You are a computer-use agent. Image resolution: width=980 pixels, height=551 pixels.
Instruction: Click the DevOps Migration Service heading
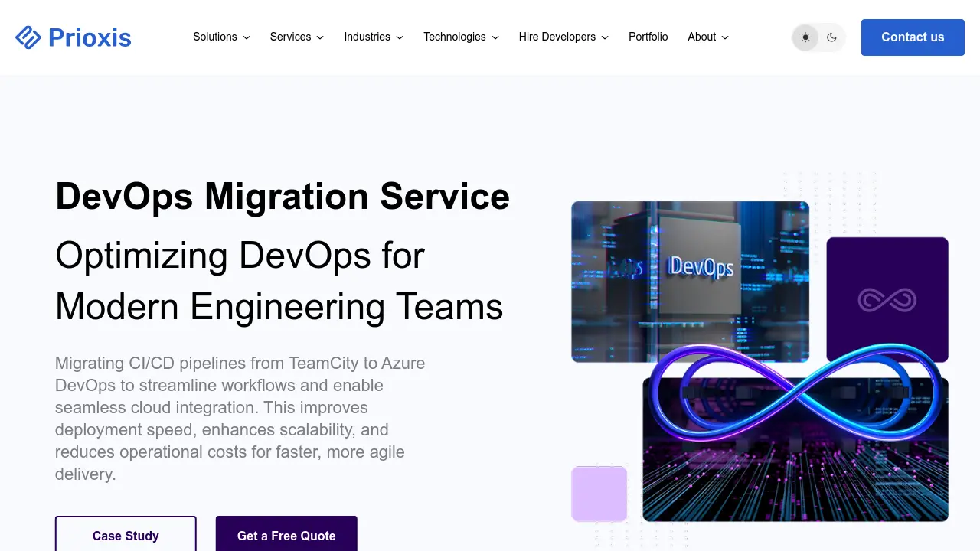point(283,196)
